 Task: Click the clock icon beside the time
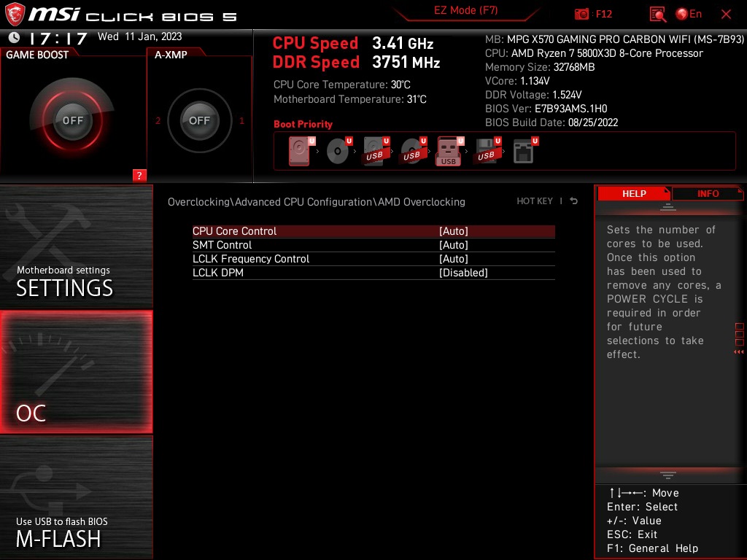click(15, 37)
